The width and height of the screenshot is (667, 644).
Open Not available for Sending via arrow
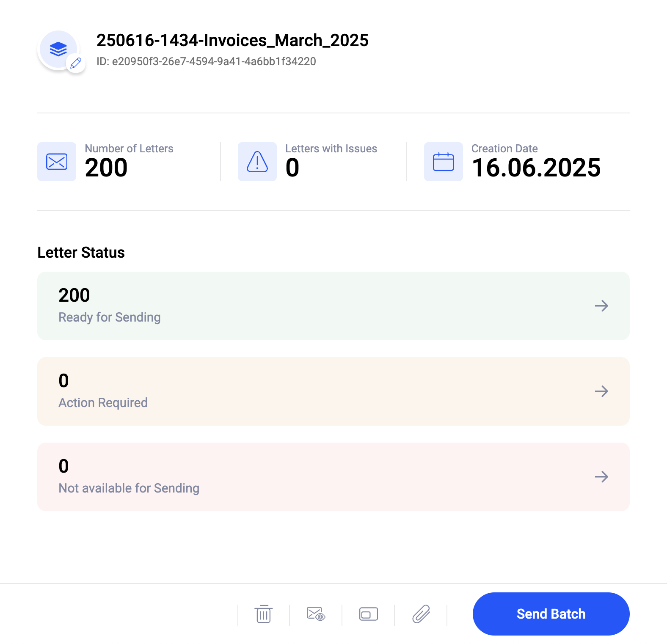[602, 476]
